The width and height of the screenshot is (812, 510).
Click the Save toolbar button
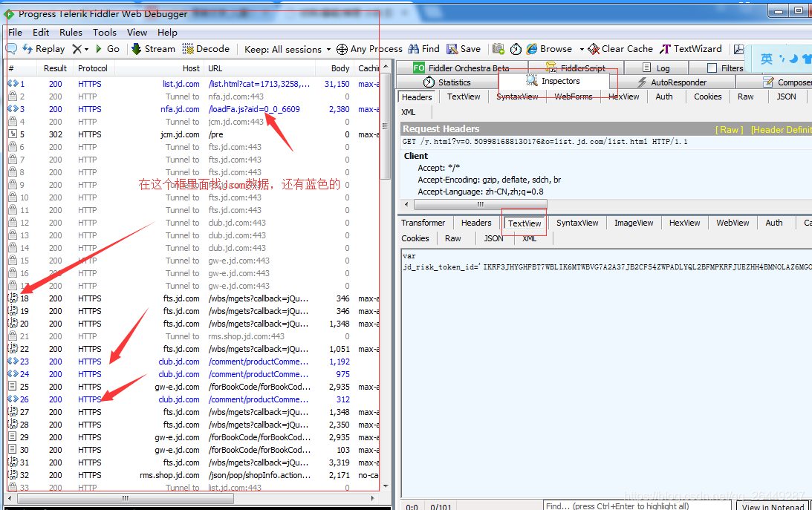[464, 49]
